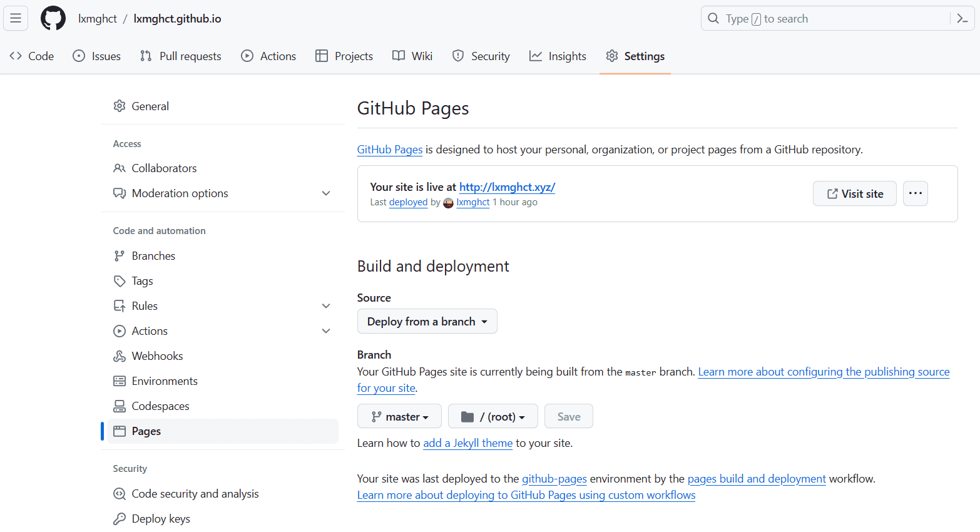Click the kebab menu next to Visit site
This screenshot has height=532, width=980.
tap(915, 193)
